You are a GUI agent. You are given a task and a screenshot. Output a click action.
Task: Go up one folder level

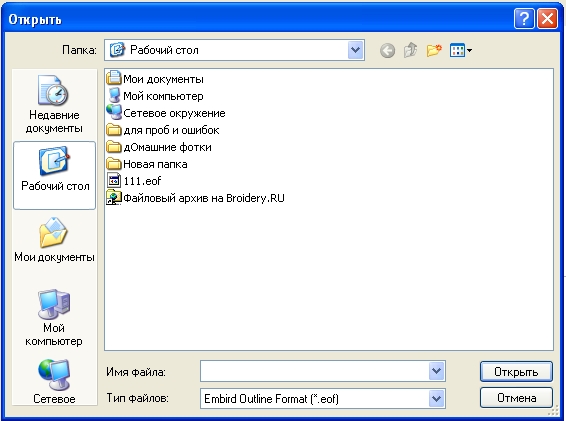point(410,50)
